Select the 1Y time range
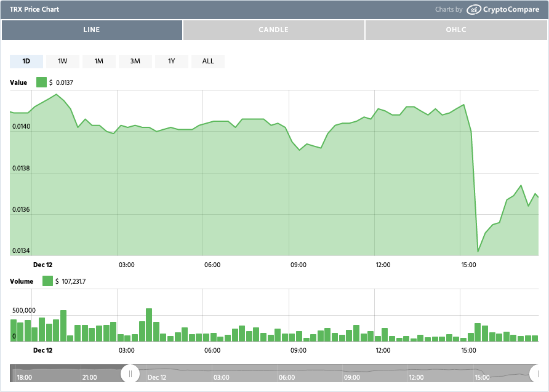Image resolution: width=549 pixels, height=392 pixels. click(172, 62)
